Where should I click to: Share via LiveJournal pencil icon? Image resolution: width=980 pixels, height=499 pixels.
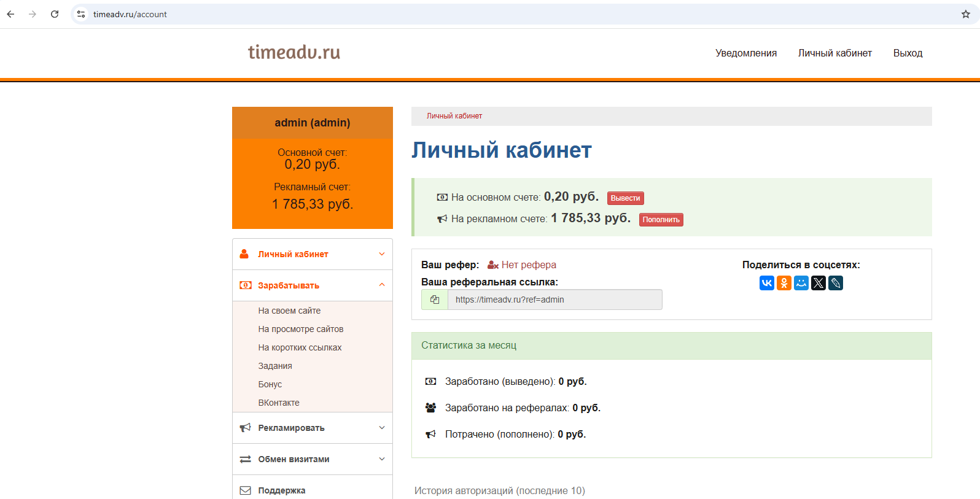point(835,283)
